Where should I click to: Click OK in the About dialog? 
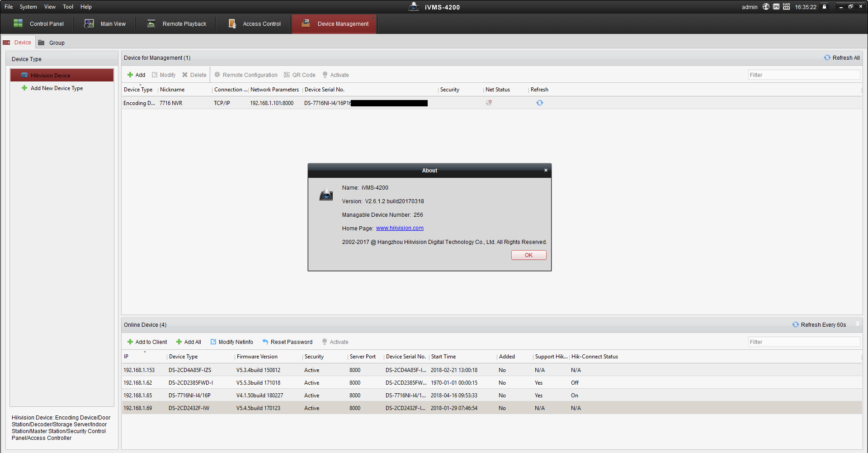pyautogui.click(x=528, y=255)
